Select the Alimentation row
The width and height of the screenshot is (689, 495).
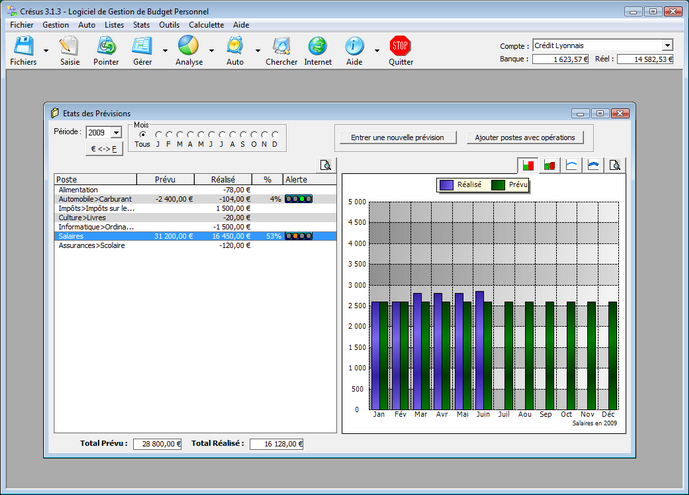pos(195,190)
